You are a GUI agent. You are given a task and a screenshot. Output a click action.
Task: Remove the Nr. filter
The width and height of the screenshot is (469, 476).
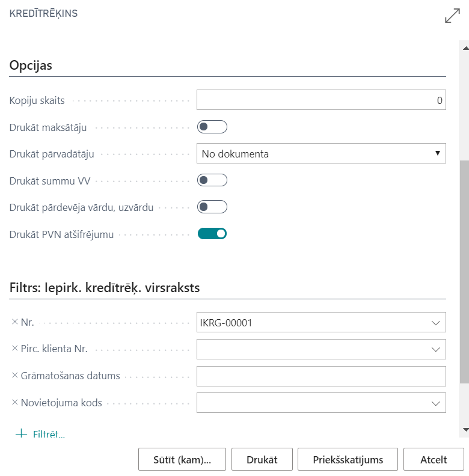(x=14, y=322)
